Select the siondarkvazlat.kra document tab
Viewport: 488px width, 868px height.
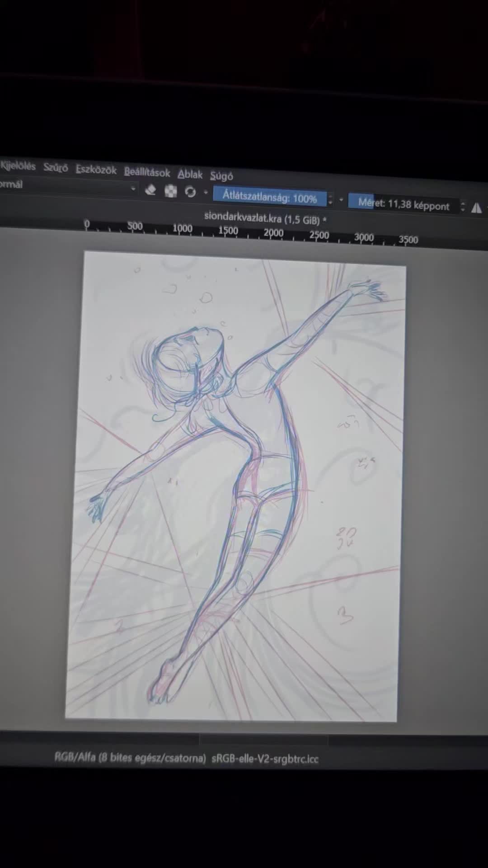265,218
